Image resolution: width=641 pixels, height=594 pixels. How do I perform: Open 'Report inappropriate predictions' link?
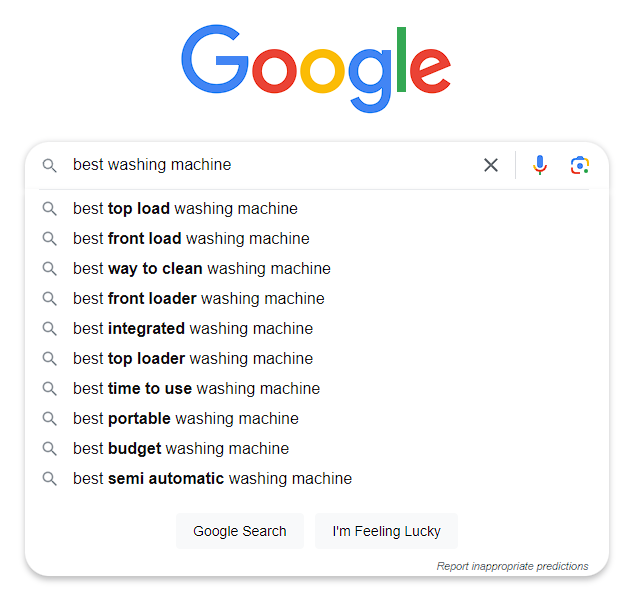(512, 566)
